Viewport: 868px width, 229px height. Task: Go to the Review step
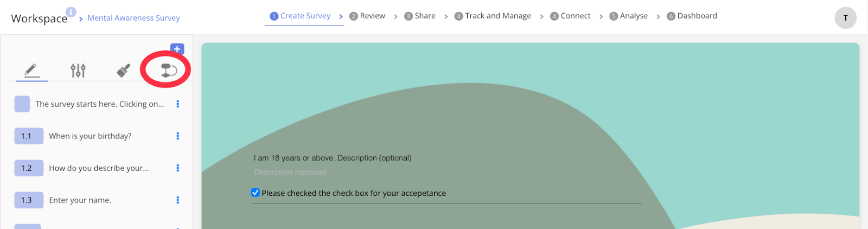tap(367, 16)
